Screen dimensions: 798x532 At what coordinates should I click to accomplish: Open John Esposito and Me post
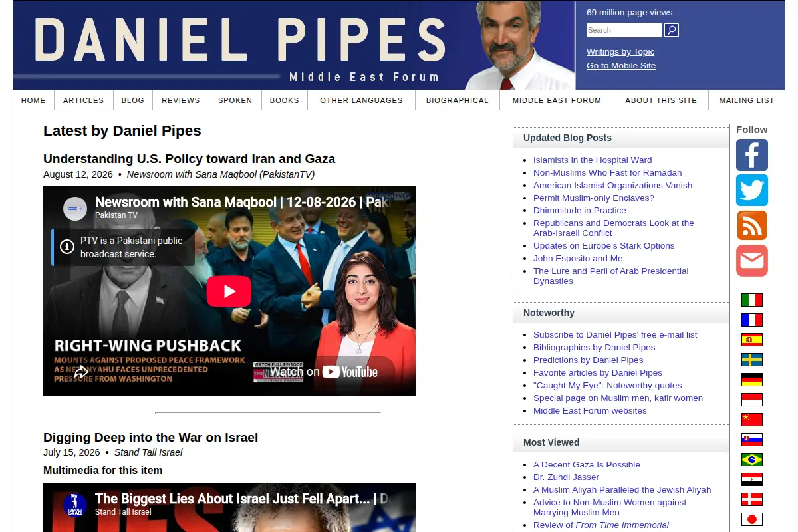578,258
